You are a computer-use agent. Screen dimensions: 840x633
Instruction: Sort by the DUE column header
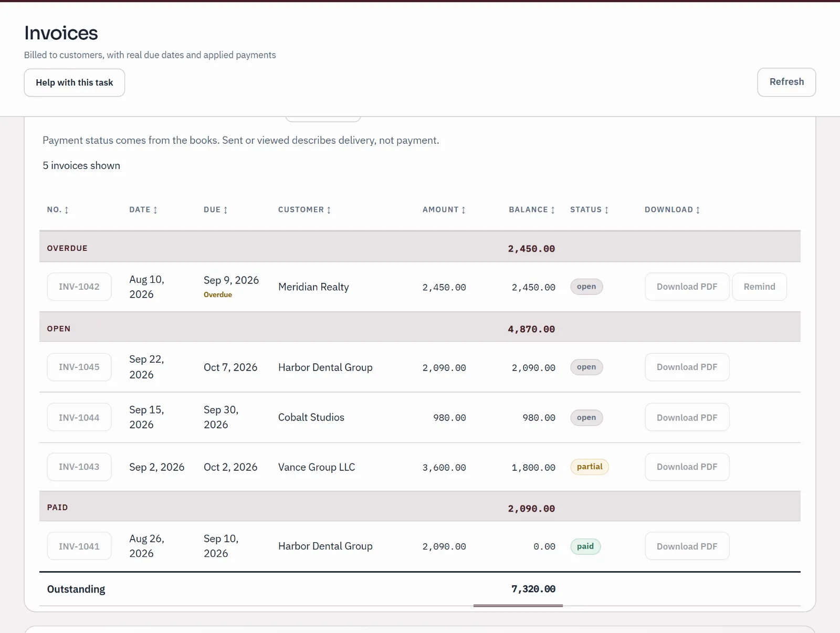coord(216,209)
